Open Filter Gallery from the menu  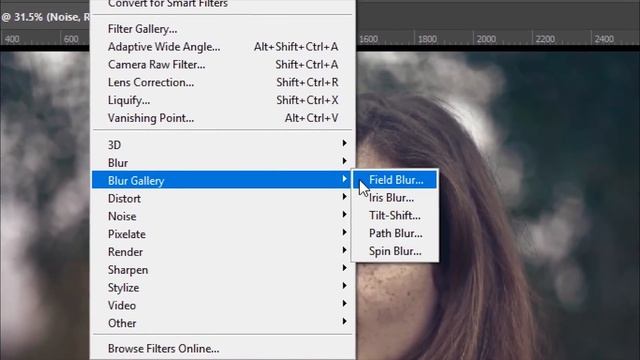coord(222,29)
